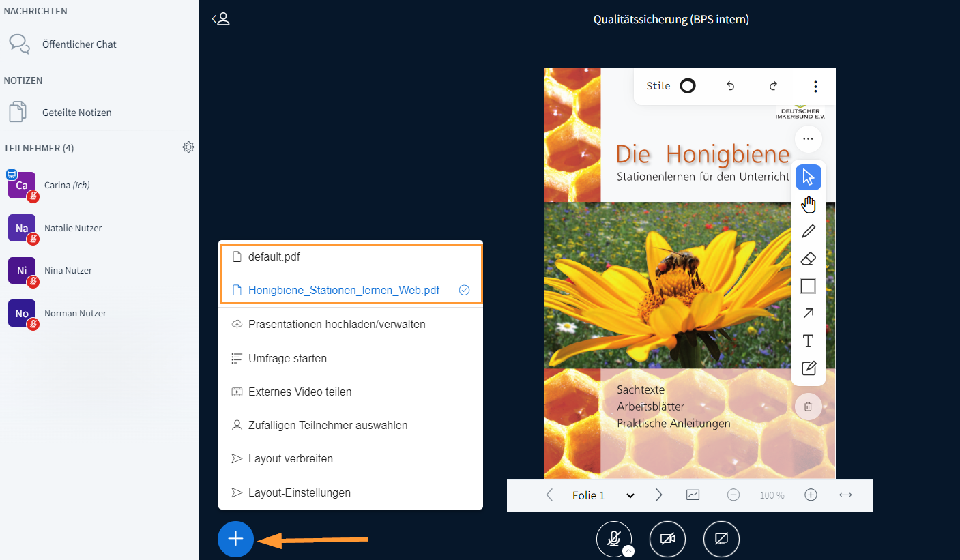Click the black color swatch beside Stile
960x560 pixels.
point(687,85)
